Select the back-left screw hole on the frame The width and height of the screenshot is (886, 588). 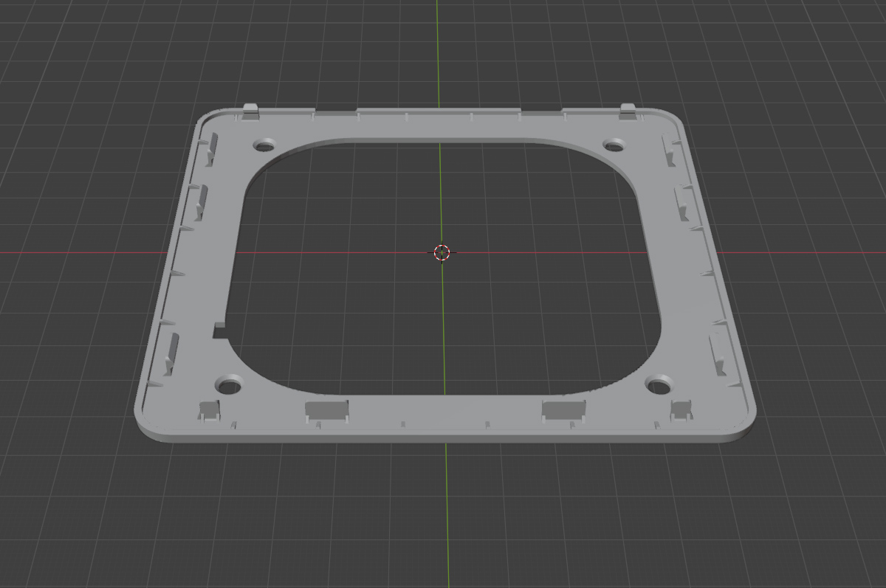tap(264, 145)
